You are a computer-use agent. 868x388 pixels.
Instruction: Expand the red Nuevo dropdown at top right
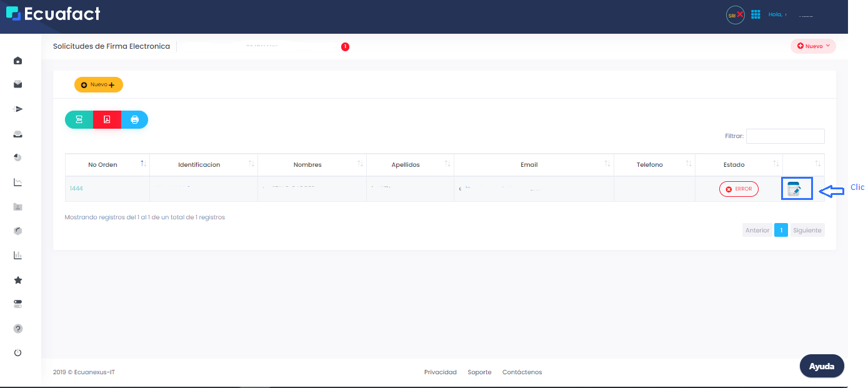[x=813, y=46]
